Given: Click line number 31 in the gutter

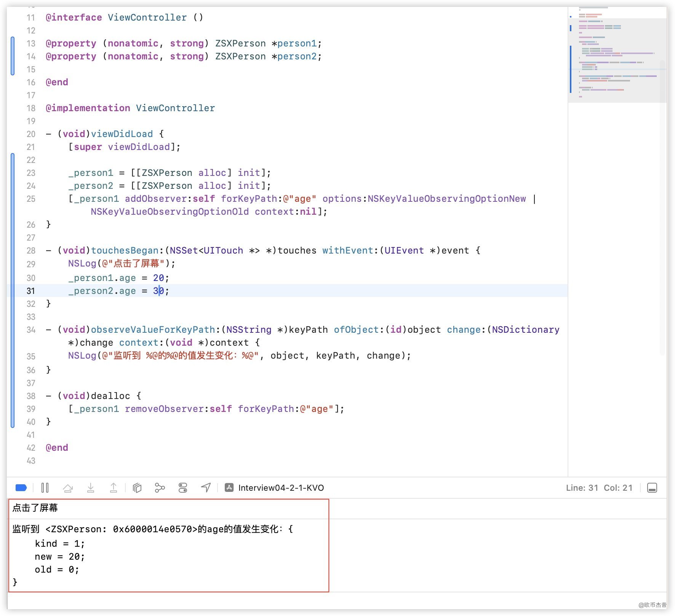Looking at the screenshot, I should tap(31, 291).
